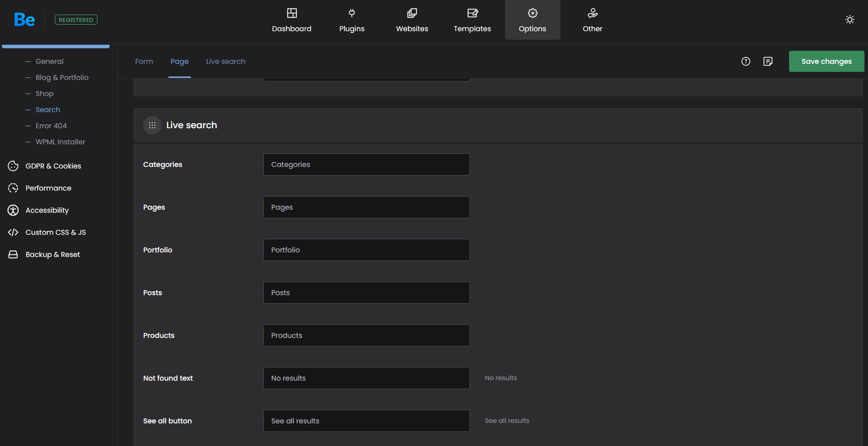The image size is (868, 446).
Task: Click the Save changes button
Action: 826,61
